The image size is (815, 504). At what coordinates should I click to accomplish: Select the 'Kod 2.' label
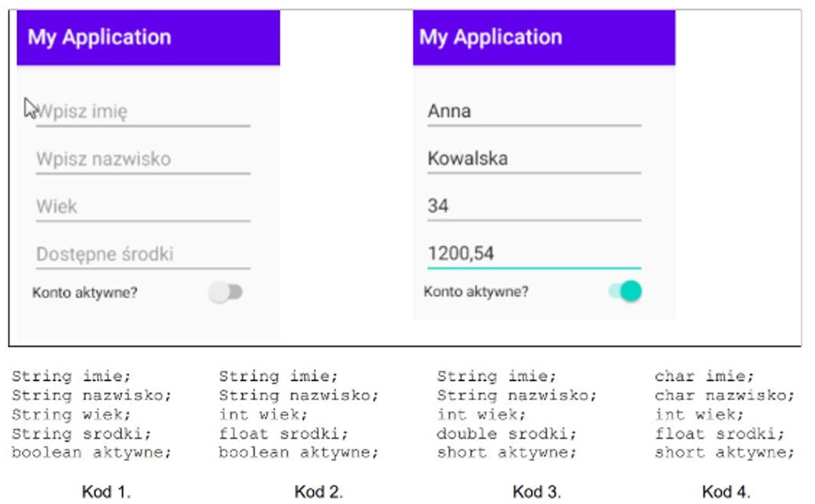click(x=319, y=491)
